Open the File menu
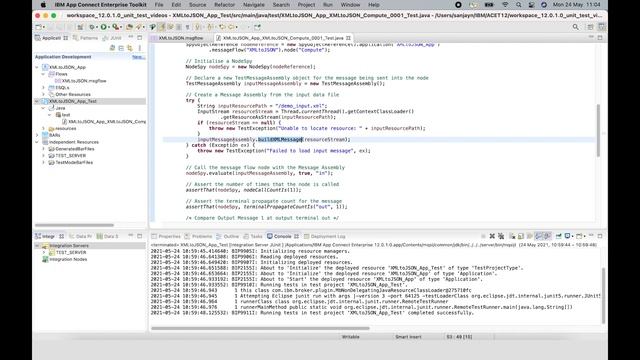The width and height of the screenshot is (640, 360). (159, 5)
